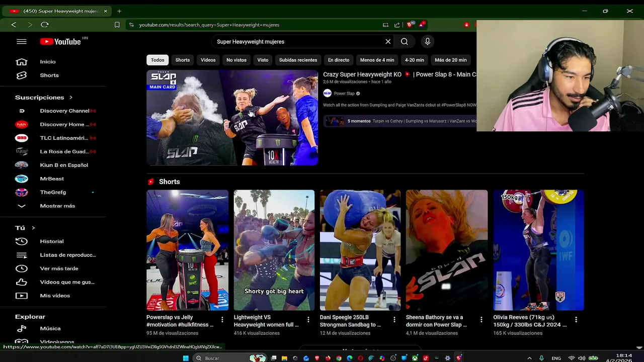This screenshot has height=362, width=644.
Task: Click the magnifier search button
Action: (x=405, y=42)
